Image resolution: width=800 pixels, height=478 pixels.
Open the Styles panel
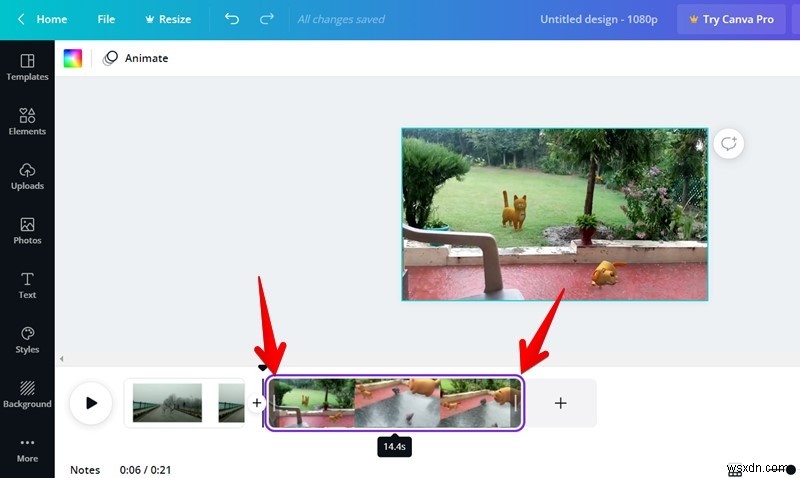pos(27,340)
